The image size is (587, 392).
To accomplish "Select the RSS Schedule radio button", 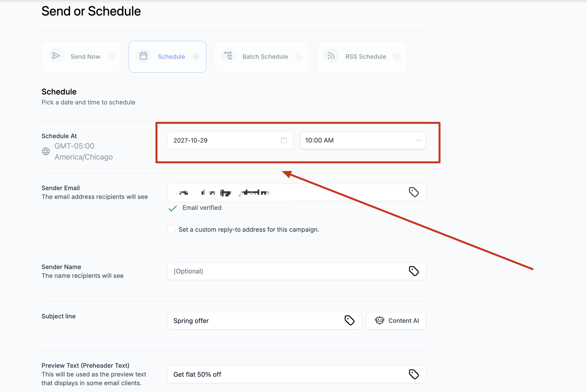I will (397, 57).
